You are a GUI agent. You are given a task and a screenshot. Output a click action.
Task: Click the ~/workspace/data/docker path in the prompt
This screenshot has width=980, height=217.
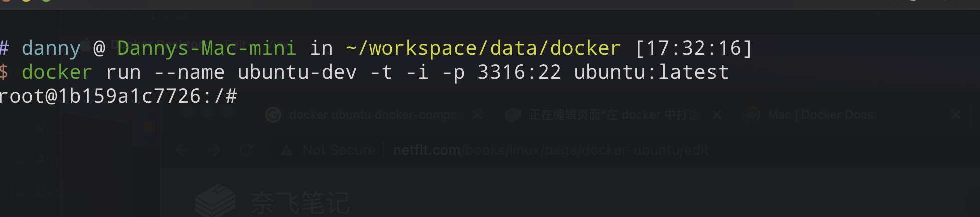(483, 48)
